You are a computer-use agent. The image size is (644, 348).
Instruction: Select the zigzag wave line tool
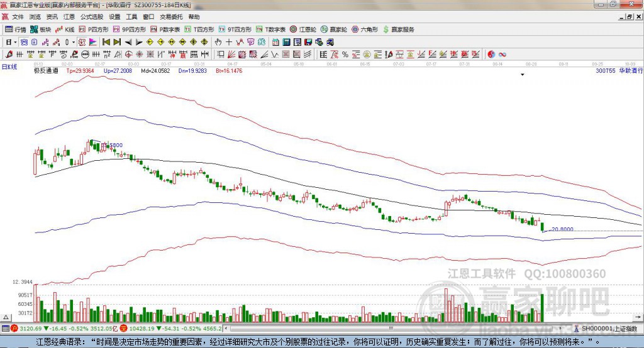click(x=275, y=54)
